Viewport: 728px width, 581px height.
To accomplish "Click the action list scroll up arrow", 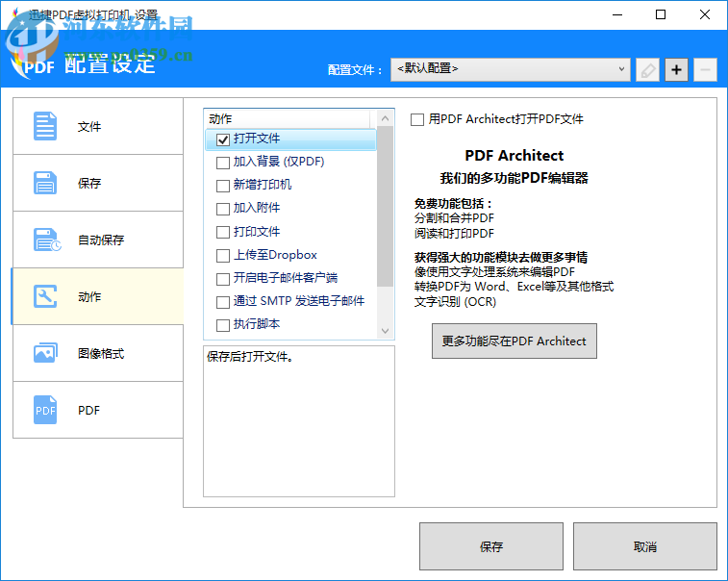I will tap(385, 119).
